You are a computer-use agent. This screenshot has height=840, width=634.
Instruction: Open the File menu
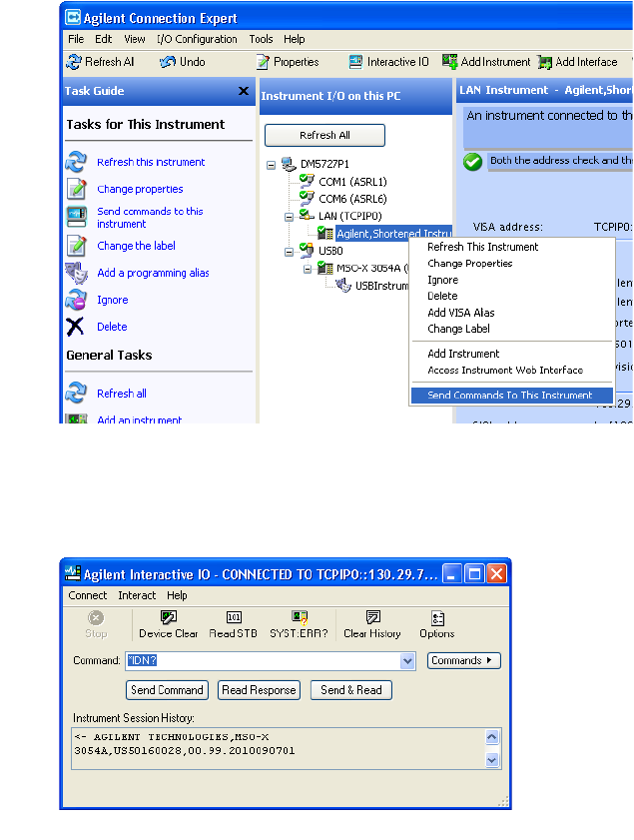point(76,39)
